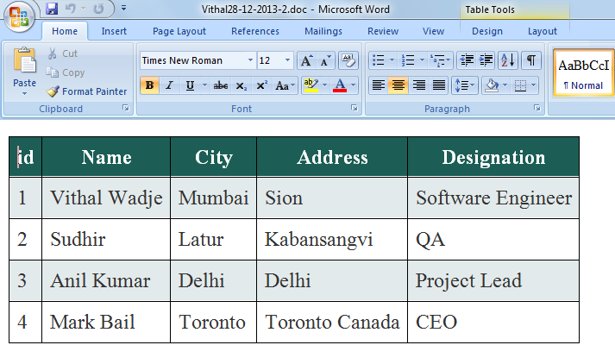This screenshot has height=364, width=615.
Task: Click the Shading paint bucket
Action: coord(492,85)
